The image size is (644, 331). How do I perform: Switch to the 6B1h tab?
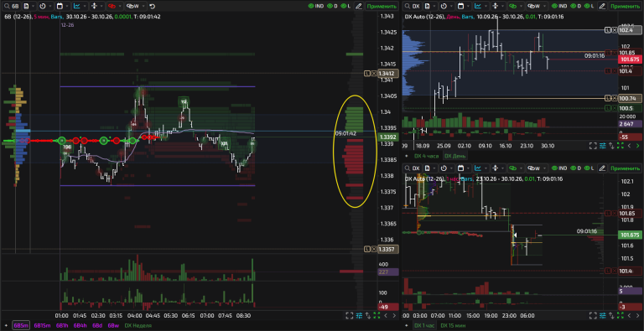click(x=62, y=325)
